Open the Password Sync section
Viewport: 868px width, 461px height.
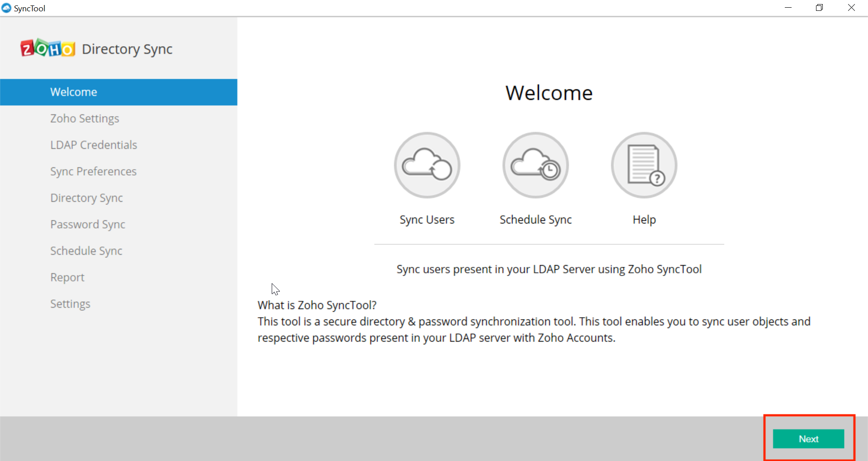87,224
